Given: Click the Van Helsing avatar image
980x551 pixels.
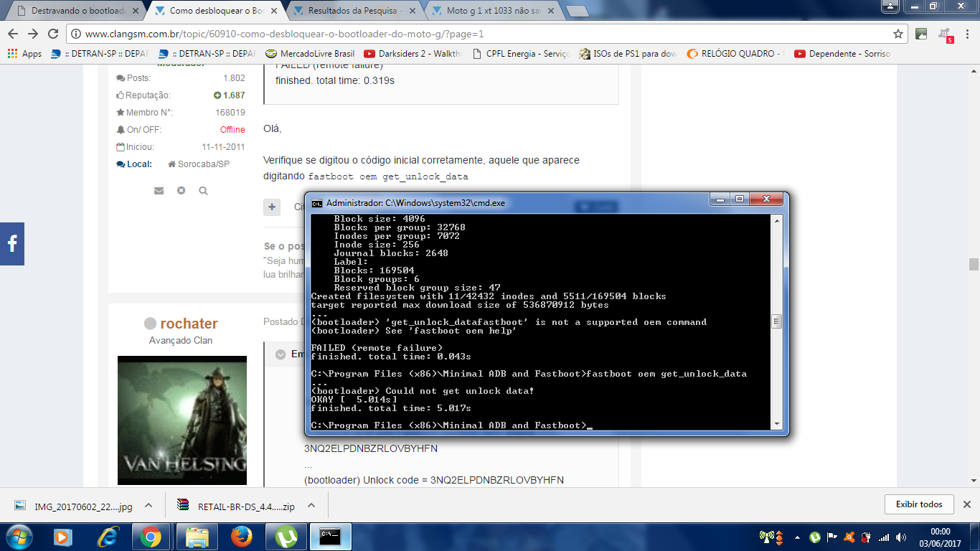Looking at the screenshot, I should click(182, 420).
